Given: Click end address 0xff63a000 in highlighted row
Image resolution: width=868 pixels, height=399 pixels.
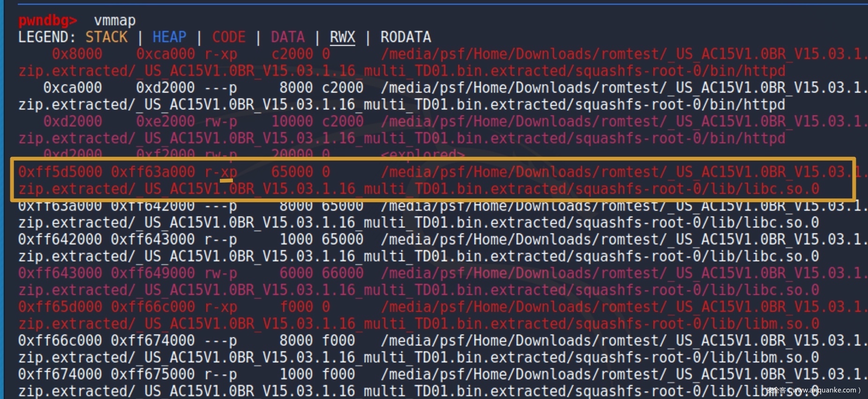Looking at the screenshot, I should tap(153, 172).
